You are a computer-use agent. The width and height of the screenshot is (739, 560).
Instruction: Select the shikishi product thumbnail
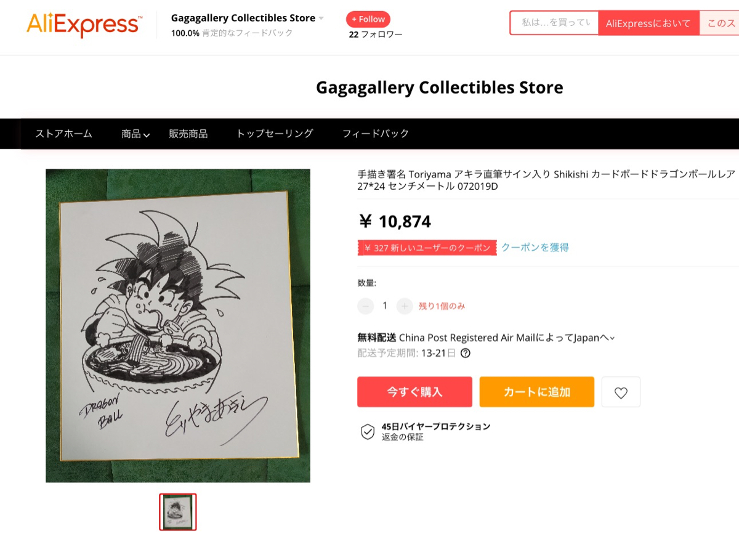[177, 512]
